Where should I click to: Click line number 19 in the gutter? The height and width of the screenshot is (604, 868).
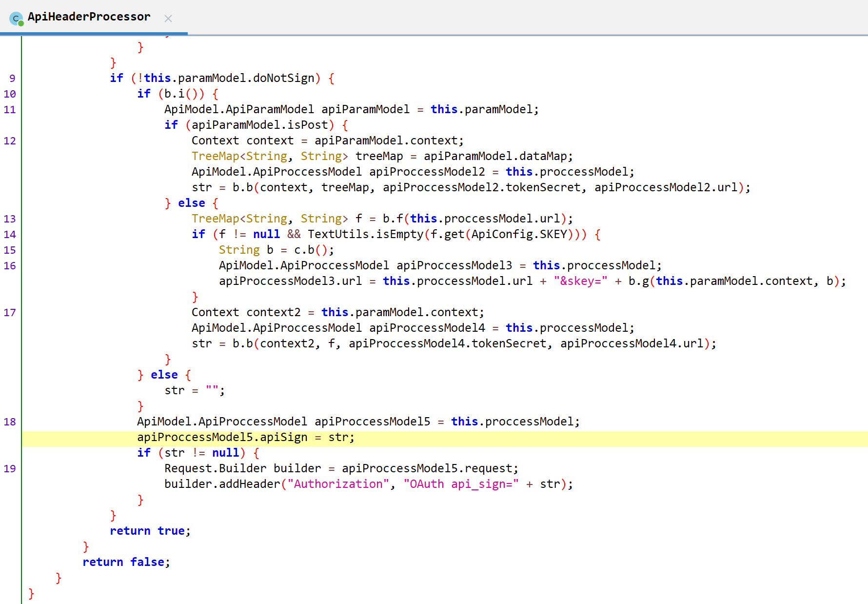(10, 469)
